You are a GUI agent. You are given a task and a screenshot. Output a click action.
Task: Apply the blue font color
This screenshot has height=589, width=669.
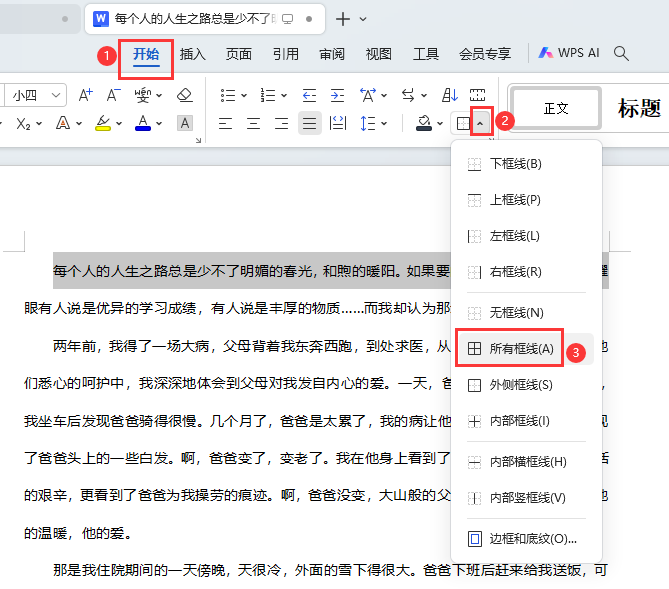(x=143, y=123)
